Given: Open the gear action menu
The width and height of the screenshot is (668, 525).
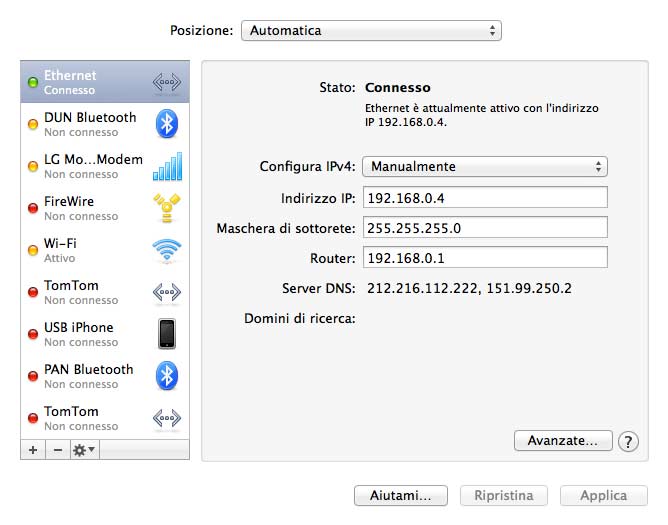Looking at the screenshot, I should point(84,450).
